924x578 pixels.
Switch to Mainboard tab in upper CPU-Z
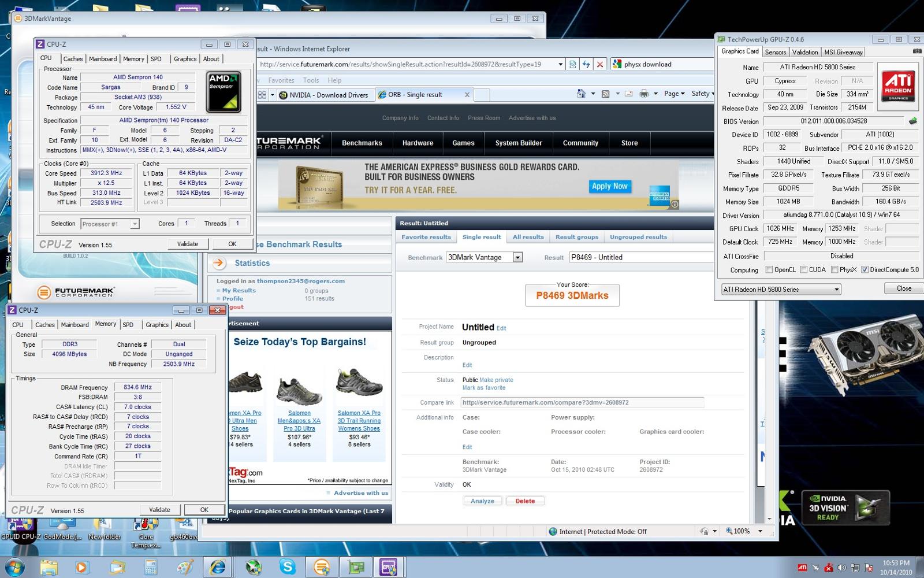(103, 59)
